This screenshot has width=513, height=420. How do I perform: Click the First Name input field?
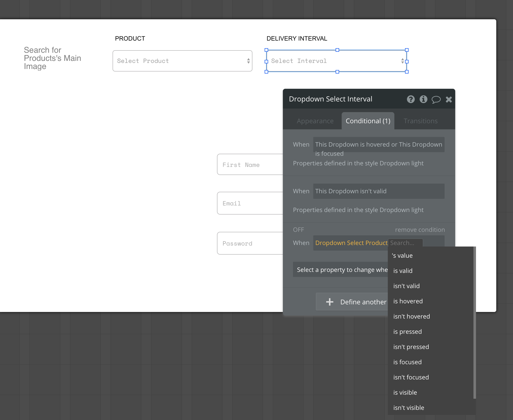point(250,165)
